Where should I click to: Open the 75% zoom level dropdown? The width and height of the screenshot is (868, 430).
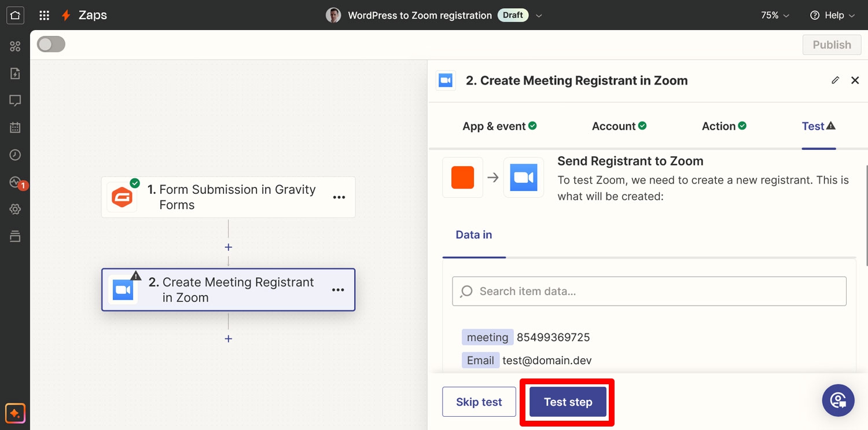point(775,16)
